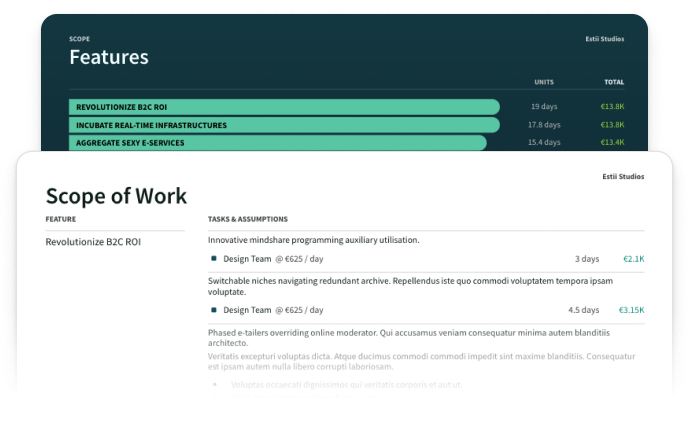
Task: Click the square marker beside the 4.5 days Design Team row
Action: tap(214, 310)
